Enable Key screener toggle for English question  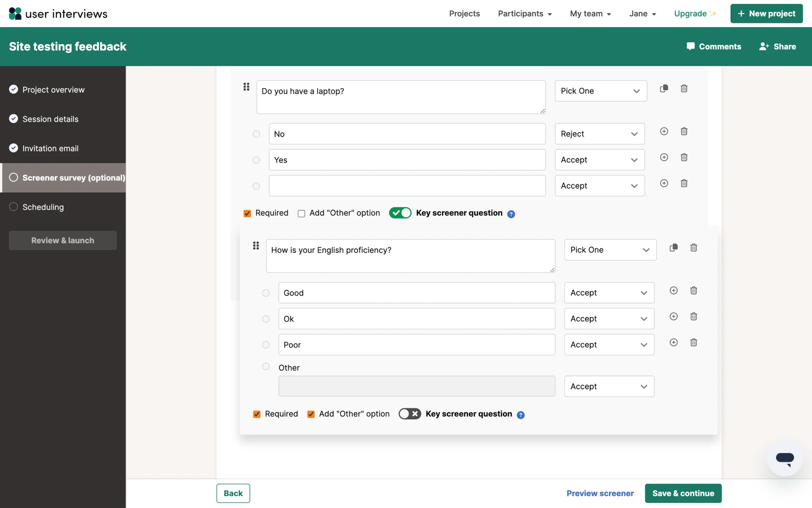click(x=409, y=414)
